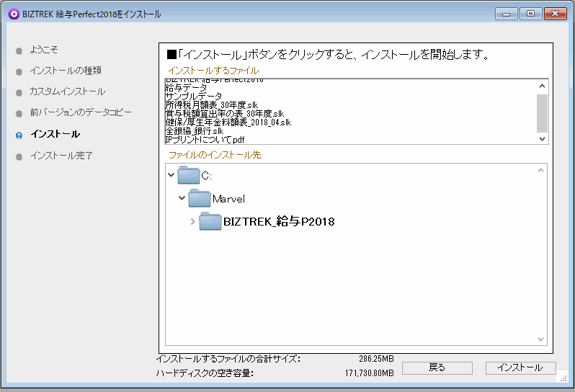The width and height of the screenshot is (575, 392).
Task: Select the インストール完了 step
Action: pos(61,155)
